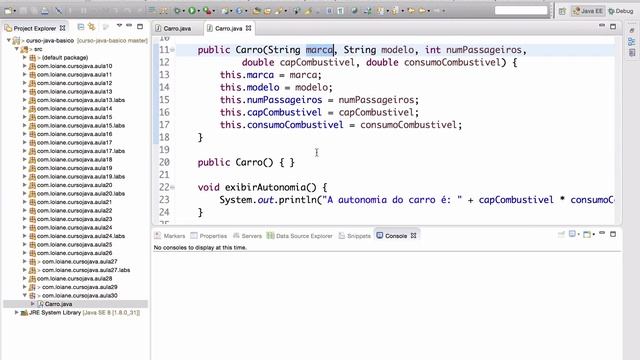Image resolution: width=640 pixels, height=360 pixels.
Task: Click 'this.consumoCombustivel' on line 17
Action: [x=282, y=125]
